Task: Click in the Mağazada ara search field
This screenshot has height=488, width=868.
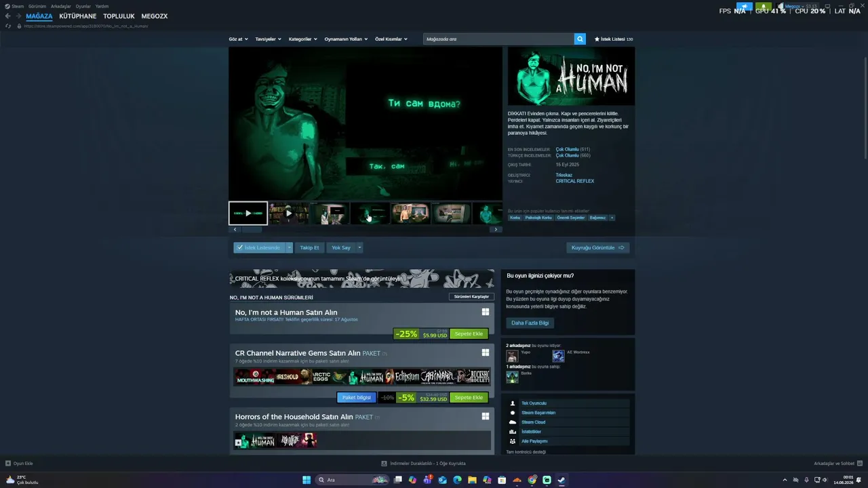Action: [498, 39]
